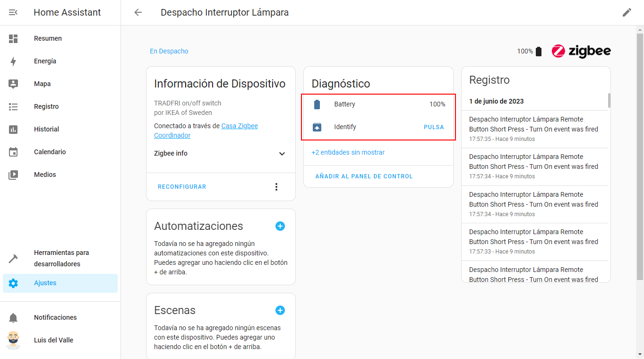Open Energía in the sidebar
Image resolution: width=644 pixels, height=359 pixels.
tap(45, 61)
